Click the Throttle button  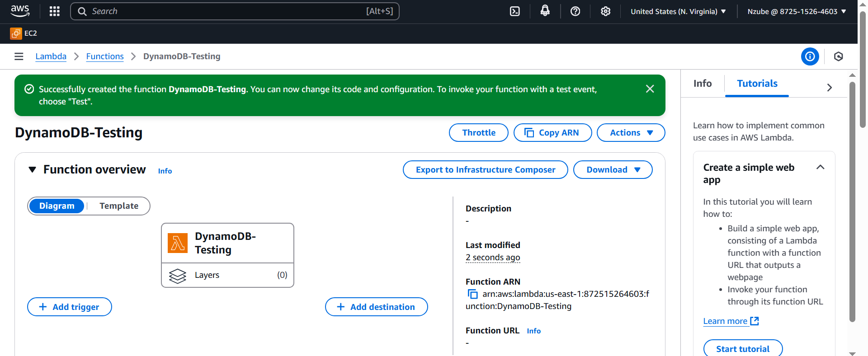pyautogui.click(x=479, y=132)
